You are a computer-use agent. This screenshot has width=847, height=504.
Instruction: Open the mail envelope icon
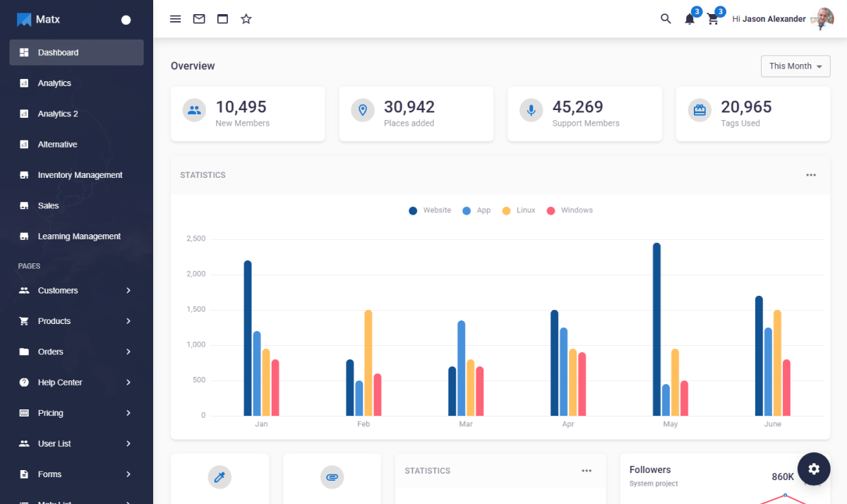pos(199,19)
